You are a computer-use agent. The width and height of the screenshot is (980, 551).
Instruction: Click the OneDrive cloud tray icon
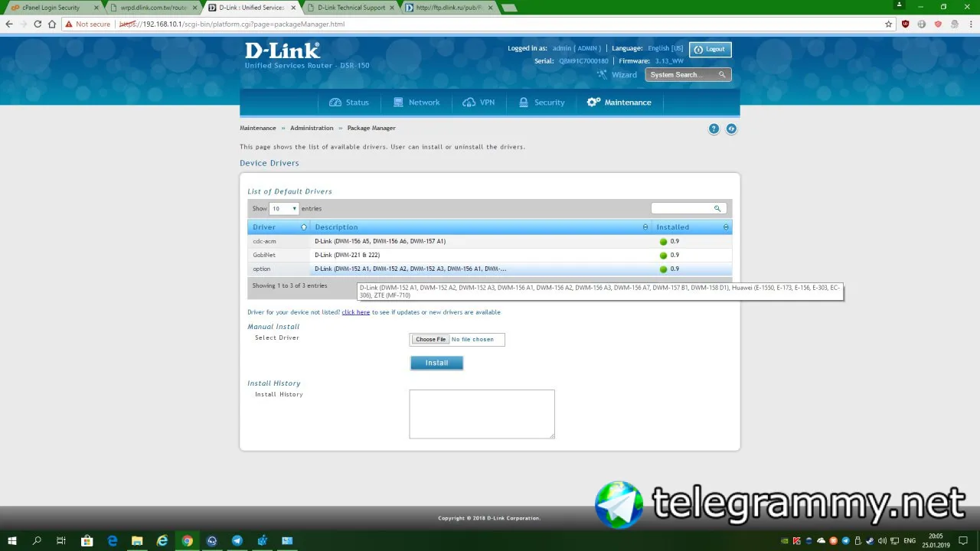click(x=822, y=540)
